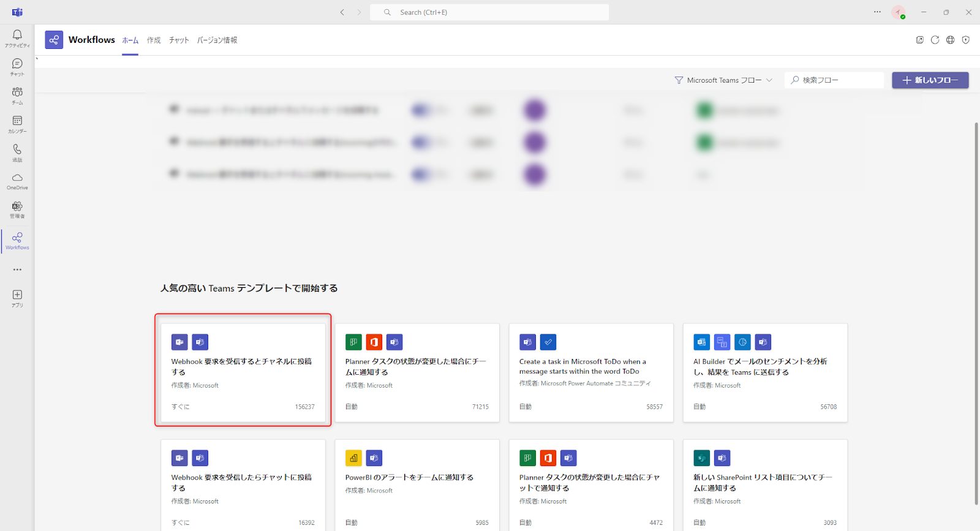Screen dimensions: 980x531
Task: Open the Activity bell in sidebar
Action: click(x=17, y=38)
